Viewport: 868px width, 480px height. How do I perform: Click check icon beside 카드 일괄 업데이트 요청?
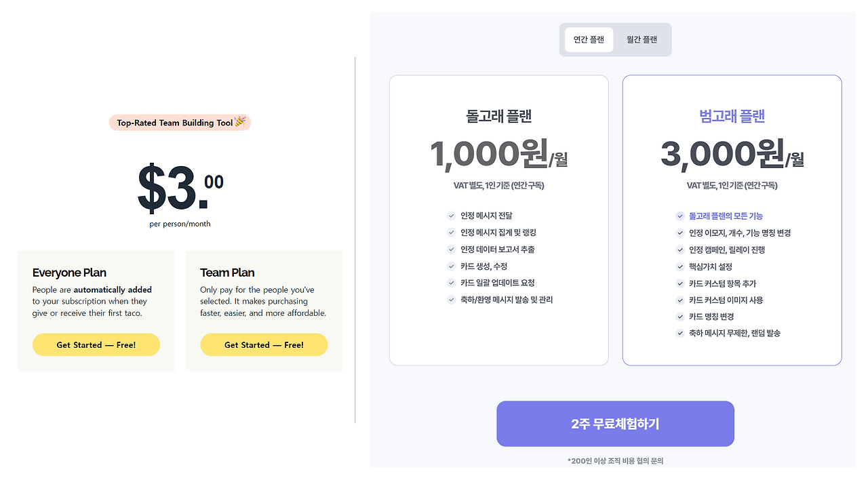point(452,283)
